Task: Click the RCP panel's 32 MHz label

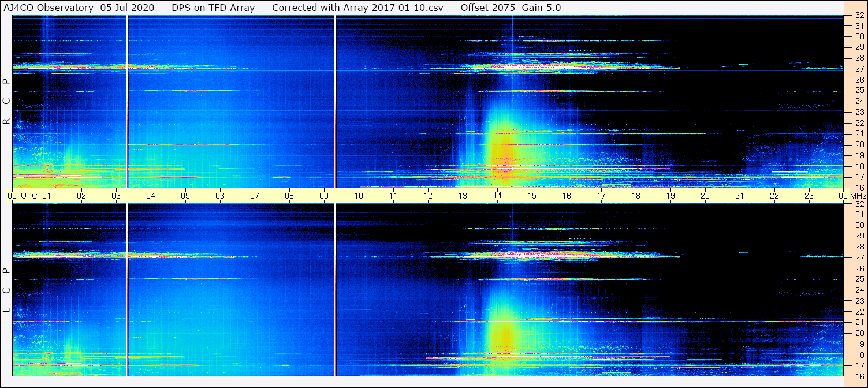Action: 859,15
